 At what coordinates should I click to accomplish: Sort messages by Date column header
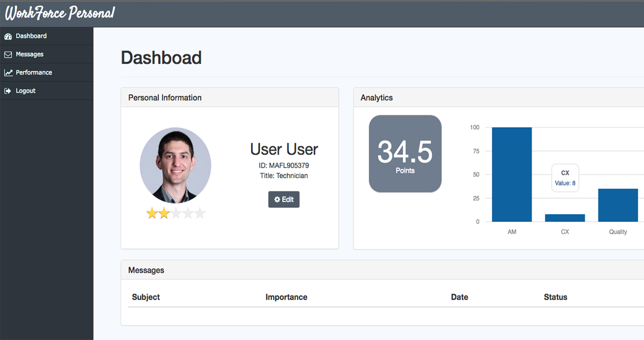(x=459, y=297)
